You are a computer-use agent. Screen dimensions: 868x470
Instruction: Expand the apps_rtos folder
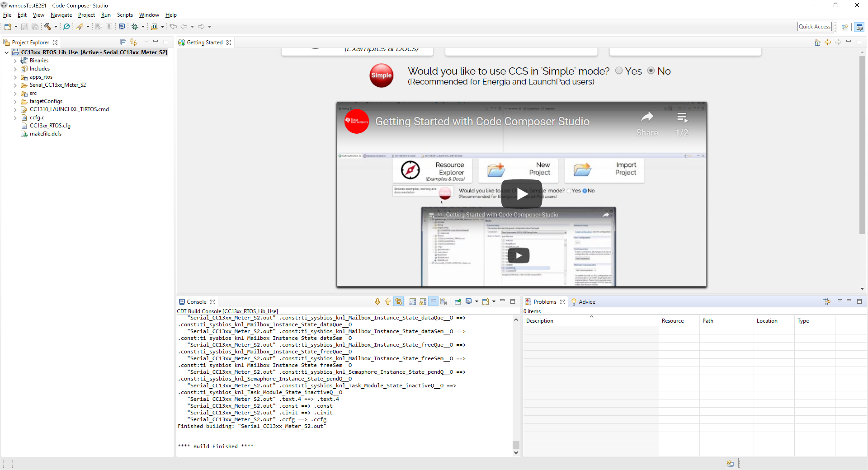pos(15,77)
